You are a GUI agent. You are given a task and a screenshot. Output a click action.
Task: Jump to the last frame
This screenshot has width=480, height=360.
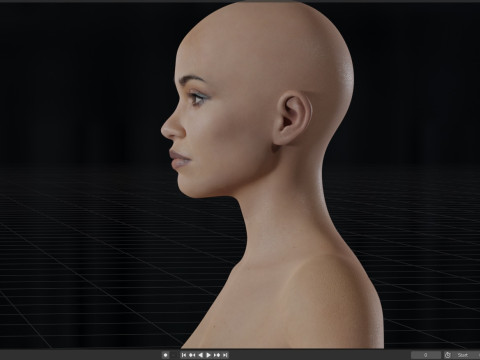pos(225,355)
